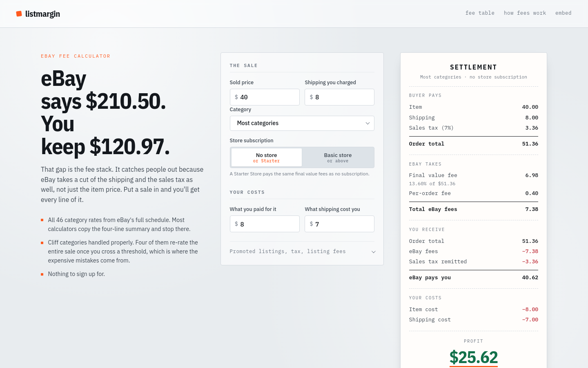Open the Category dropdown
Viewport: 588px width, 368px height.
[x=302, y=123]
